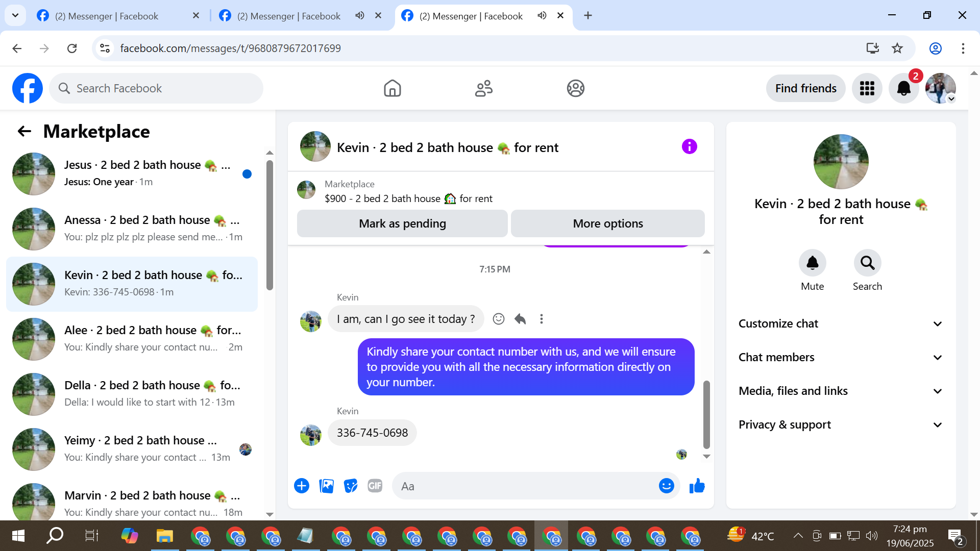Install app icon in address bar

(x=872, y=48)
